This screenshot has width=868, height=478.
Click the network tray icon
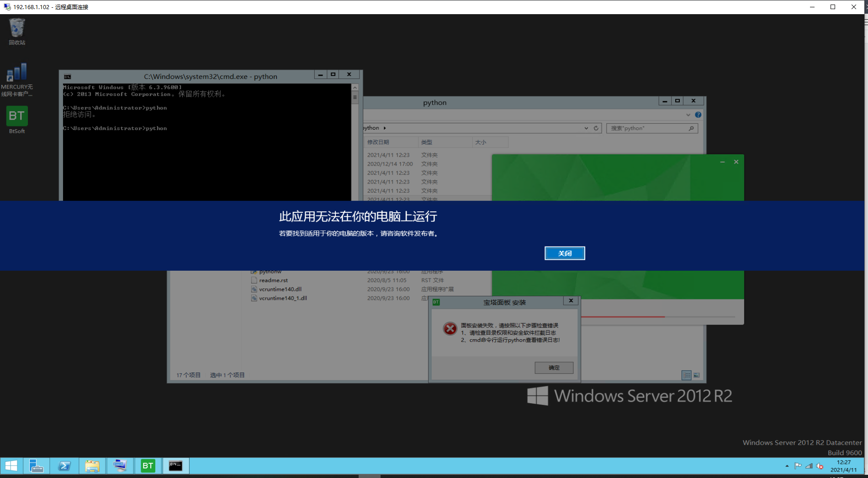click(809, 466)
